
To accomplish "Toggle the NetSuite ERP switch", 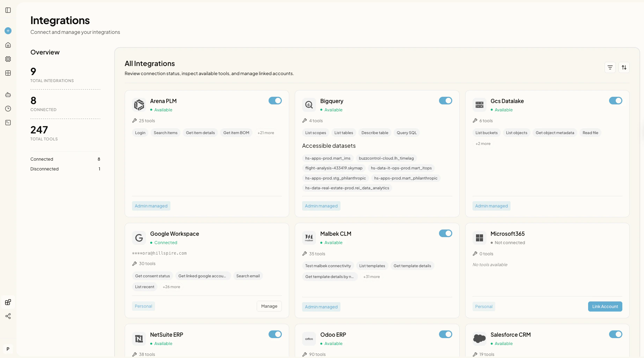I will (275, 334).
